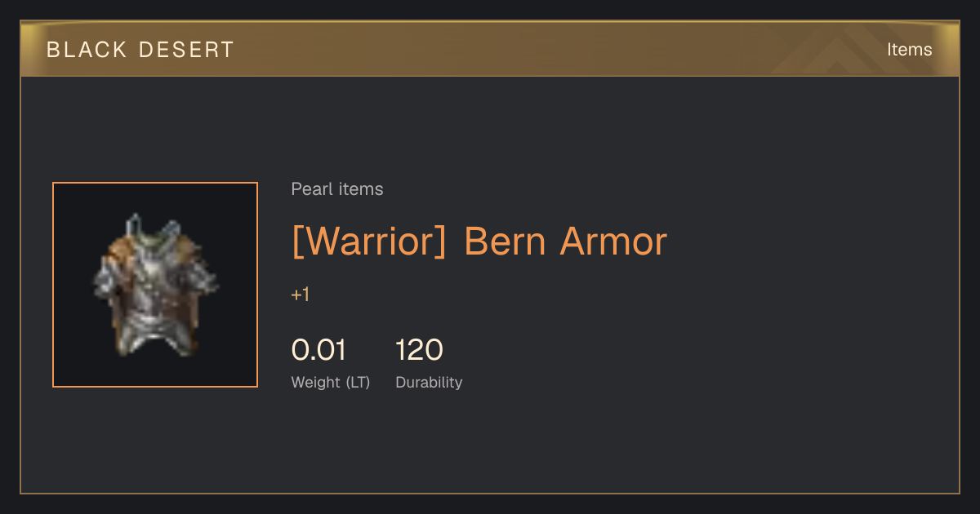Click the (LT) unit beside Weight
980x514 pixels.
coord(357,383)
